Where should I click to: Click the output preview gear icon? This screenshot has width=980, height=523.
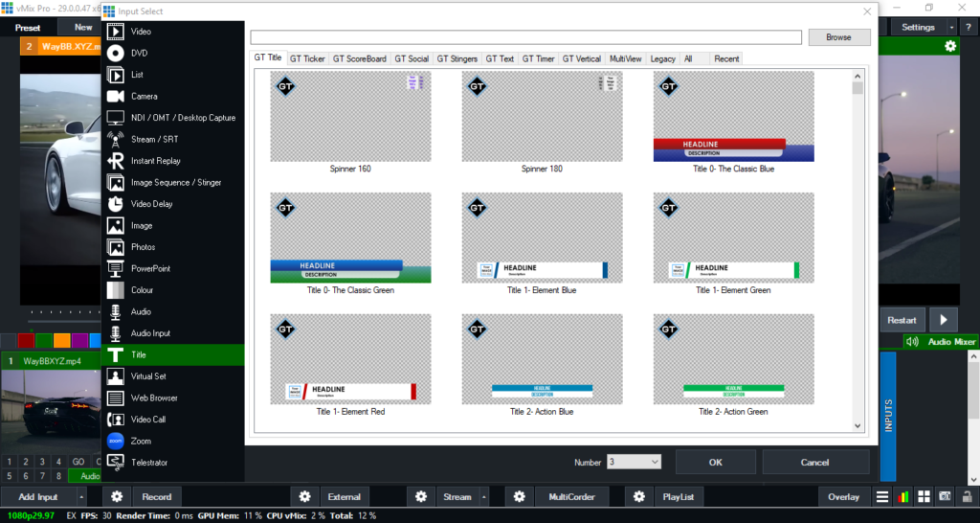pos(949,46)
